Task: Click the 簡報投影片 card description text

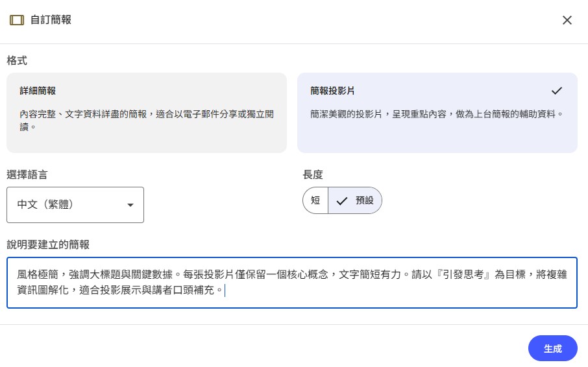Action: (436, 114)
